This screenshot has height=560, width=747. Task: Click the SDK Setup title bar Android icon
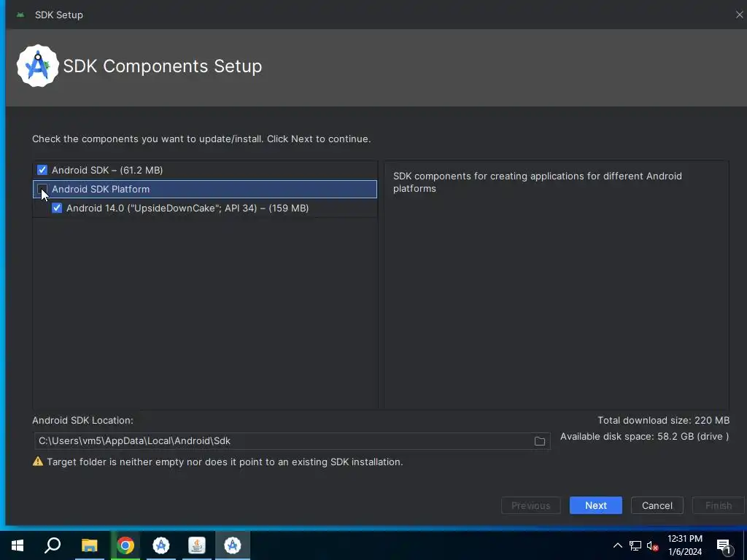pos(20,15)
